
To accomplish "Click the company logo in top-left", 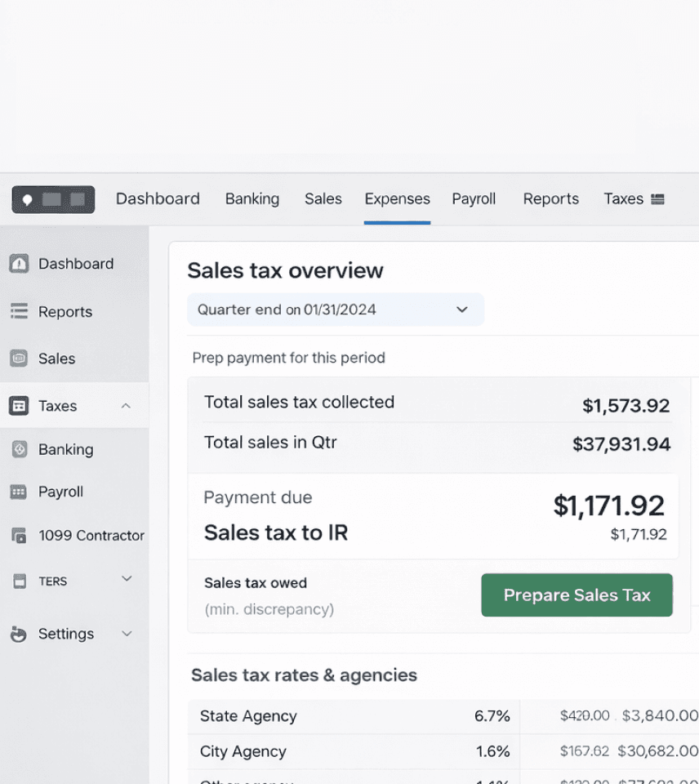I will [53, 199].
